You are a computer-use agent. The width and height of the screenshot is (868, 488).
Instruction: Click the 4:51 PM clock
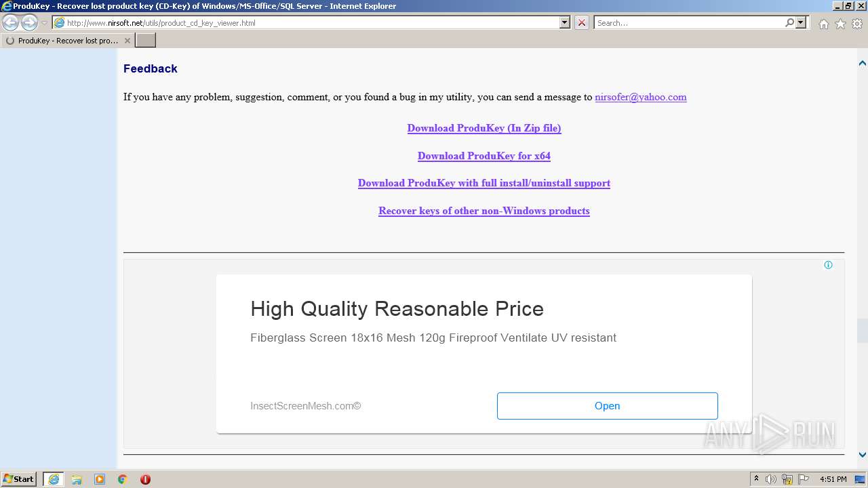click(x=833, y=479)
